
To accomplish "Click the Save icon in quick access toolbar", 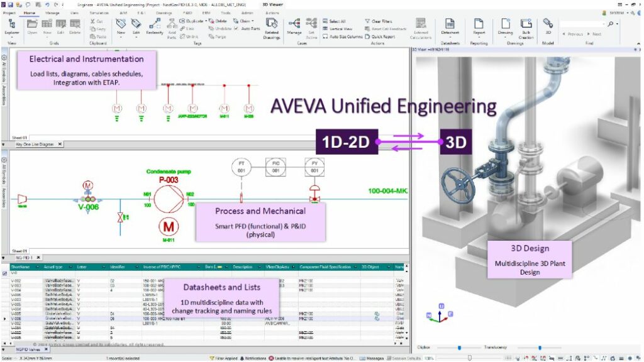I will [11, 4].
